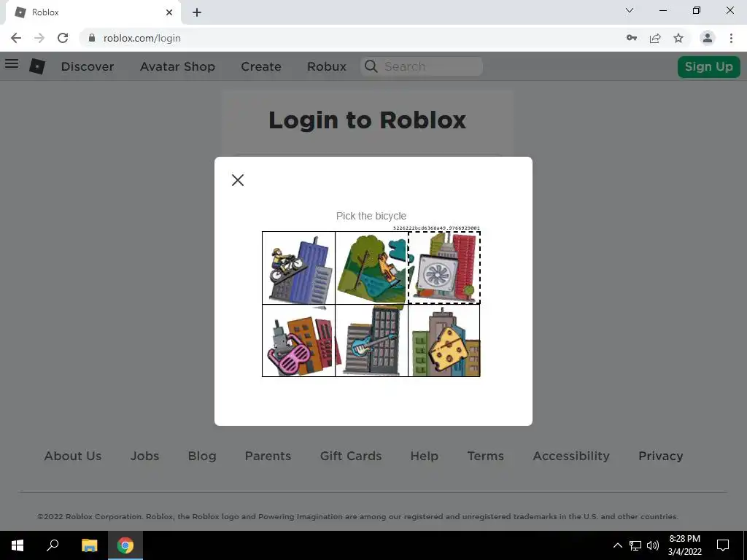Click the green Sign Up button
The image size is (747, 560).
(709, 66)
